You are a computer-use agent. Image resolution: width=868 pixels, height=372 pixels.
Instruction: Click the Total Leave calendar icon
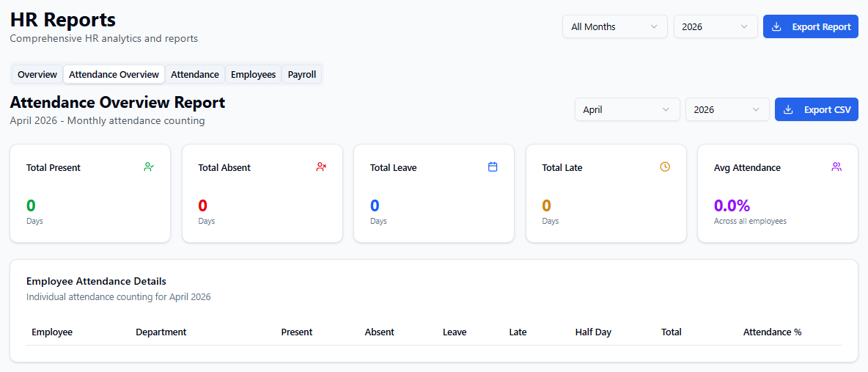(493, 167)
